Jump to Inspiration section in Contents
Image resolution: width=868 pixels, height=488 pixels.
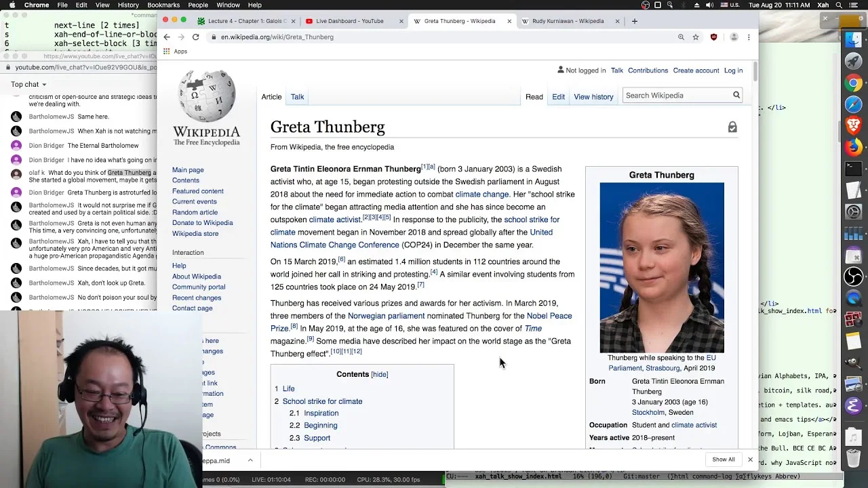[321, 413]
